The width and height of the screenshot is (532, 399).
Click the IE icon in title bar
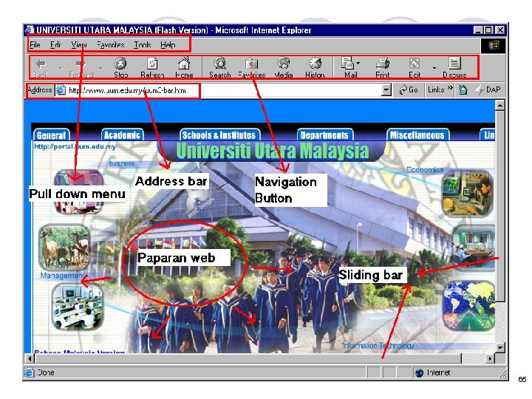pos(30,30)
